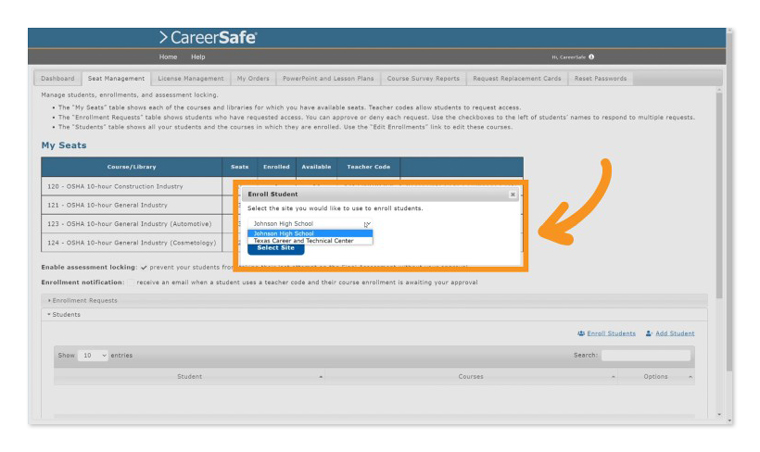Viewport: 760px width, 452px height.
Task: Sort by the Options column header
Action: point(656,376)
